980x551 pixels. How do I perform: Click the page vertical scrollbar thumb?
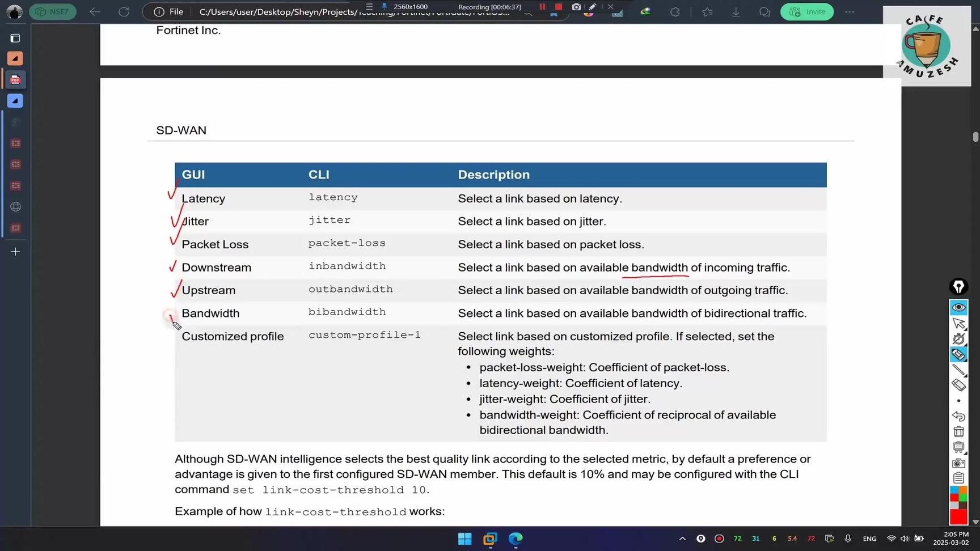(x=975, y=137)
